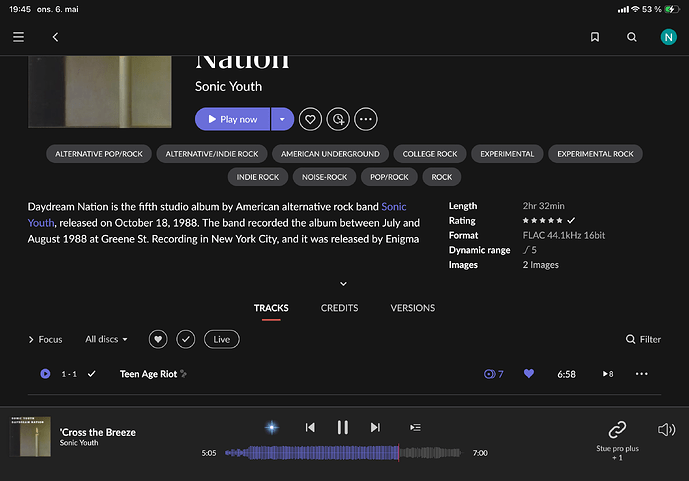Choose the Experimental genre tag
This screenshot has width=689, height=481.
tap(507, 154)
